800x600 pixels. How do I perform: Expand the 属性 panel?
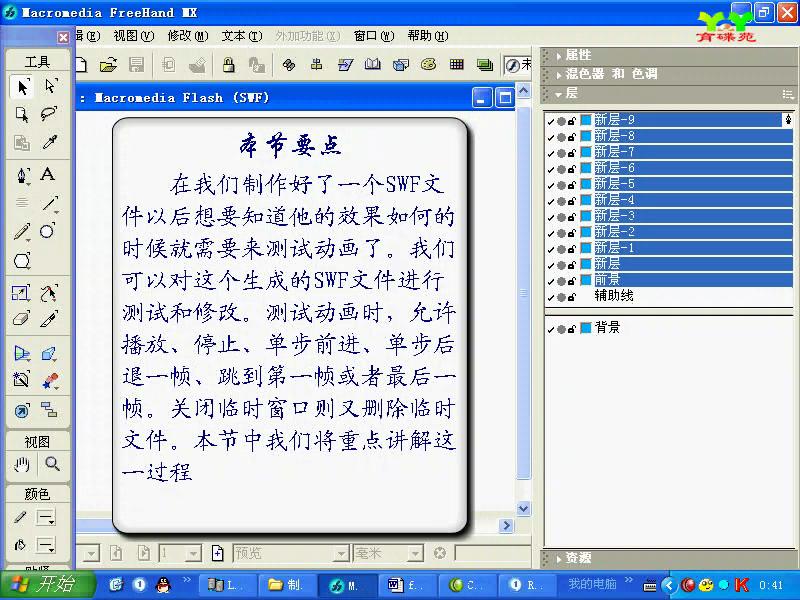coord(559,56)
